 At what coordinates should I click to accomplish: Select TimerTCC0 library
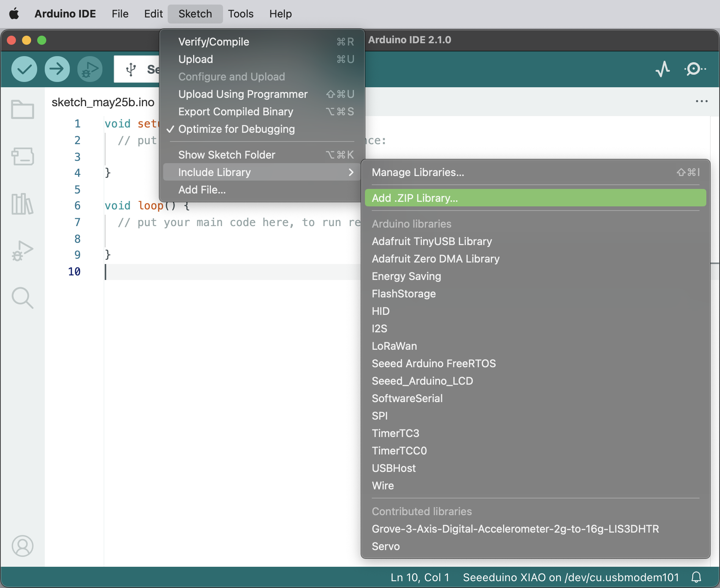(x=536, y=451)
